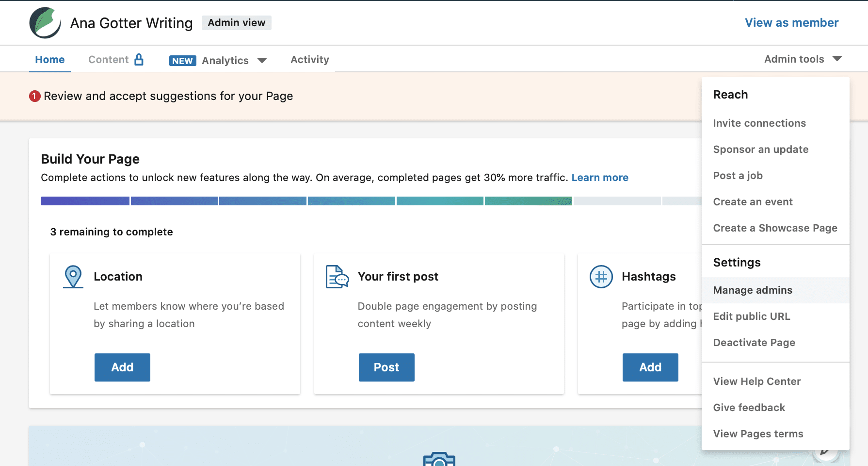Go to the Activity tab
The image size is (868, 466).
coord(310,59)
